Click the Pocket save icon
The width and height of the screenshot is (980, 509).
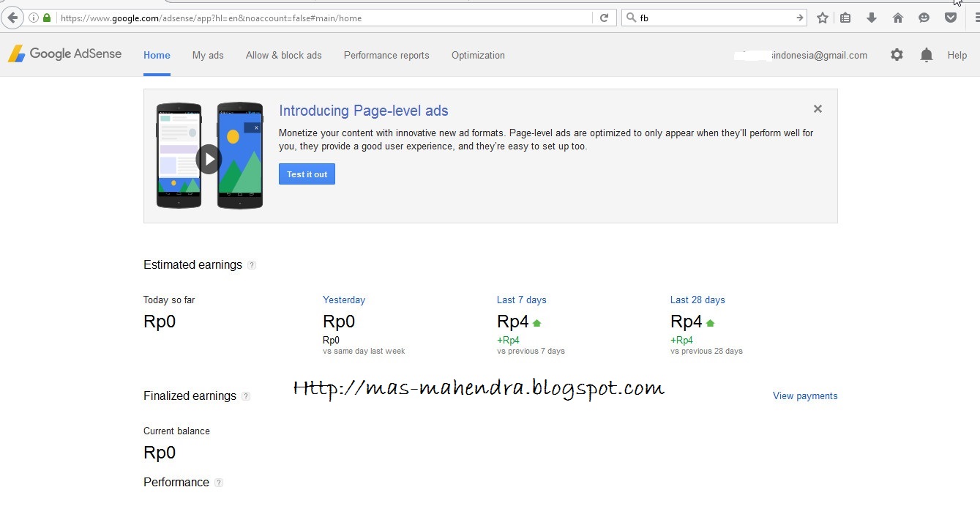click(951, 17)
